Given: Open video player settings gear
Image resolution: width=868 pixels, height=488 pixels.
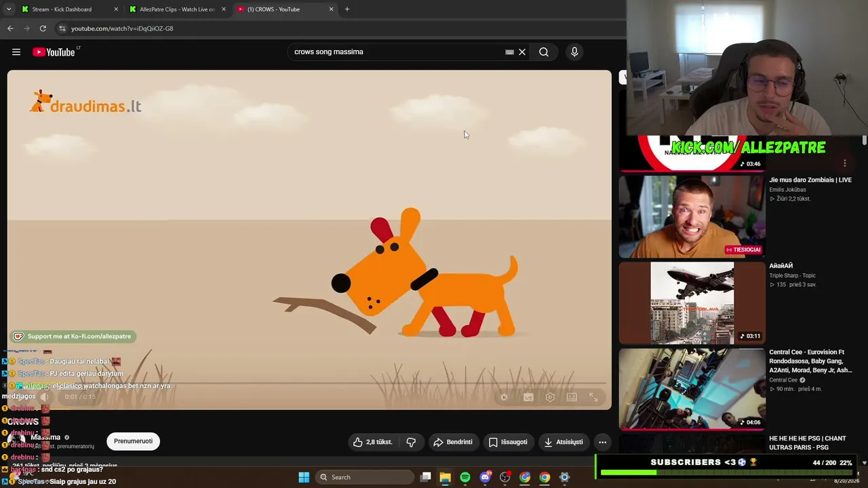Looking at the screenshot, I should click(550, 397).
